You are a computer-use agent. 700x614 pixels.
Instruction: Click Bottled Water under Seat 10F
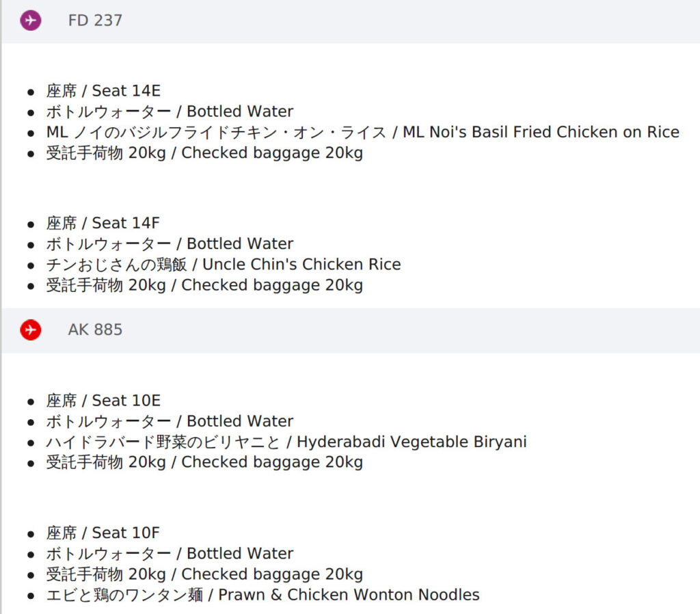(170, 554)
